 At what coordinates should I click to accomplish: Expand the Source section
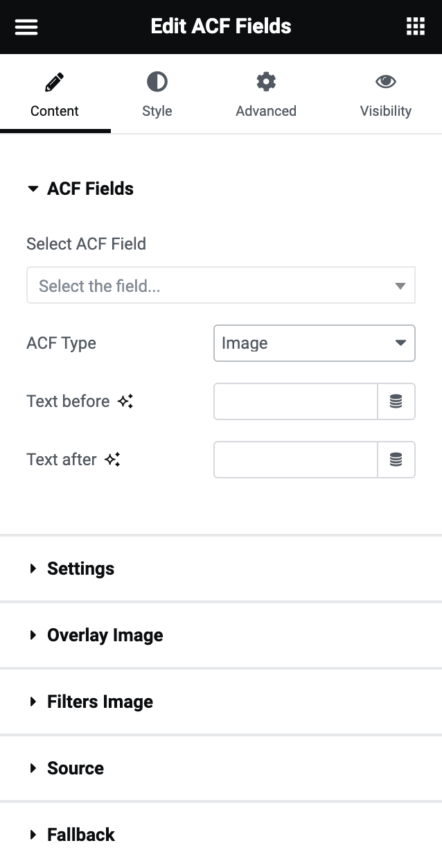pyautogui.click(x=67, y=767)
